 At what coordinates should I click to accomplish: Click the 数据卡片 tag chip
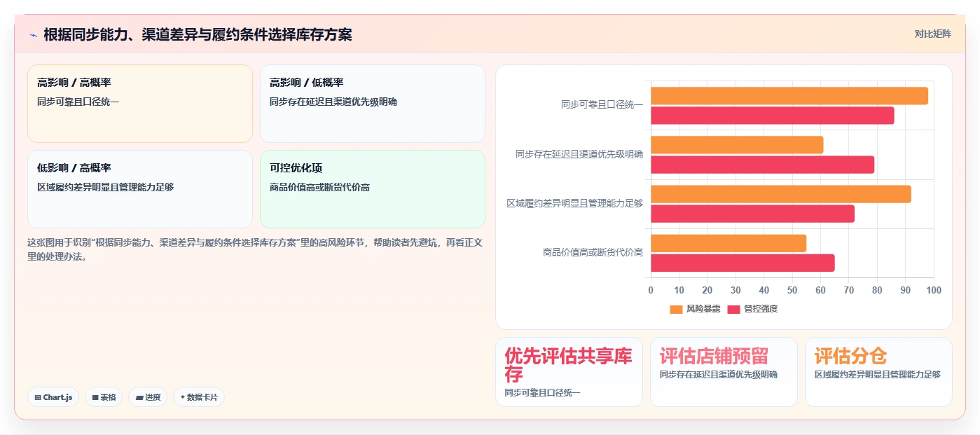[x=199, y=397]
